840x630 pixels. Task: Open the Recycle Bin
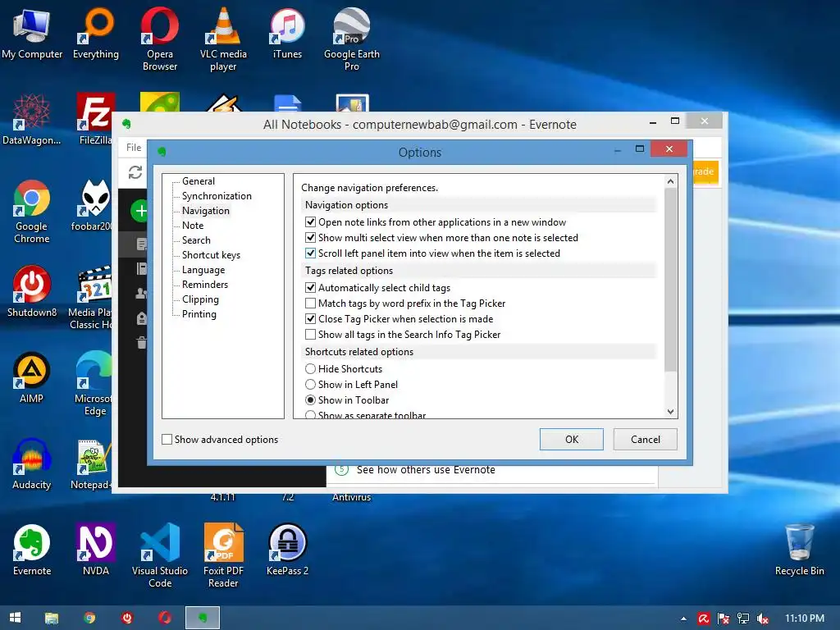(x=799, y=550)
